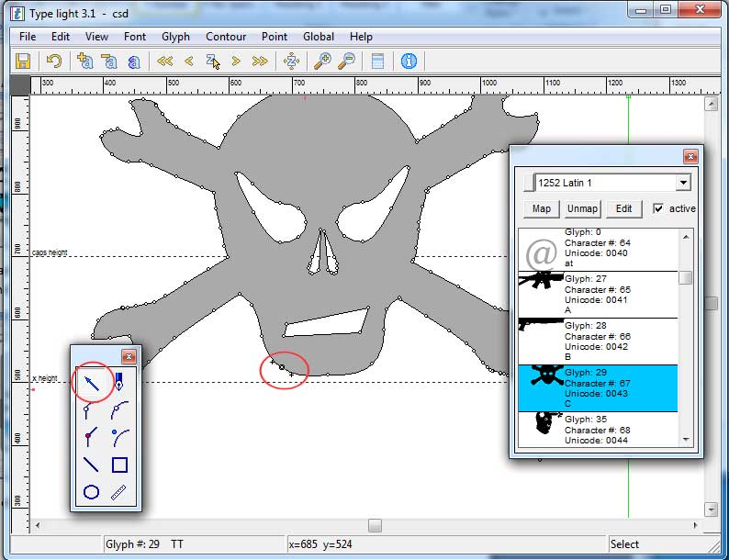Click the Zoom In magnifier icon
This screenshot has height=560, width=729.
coord(322,62)
